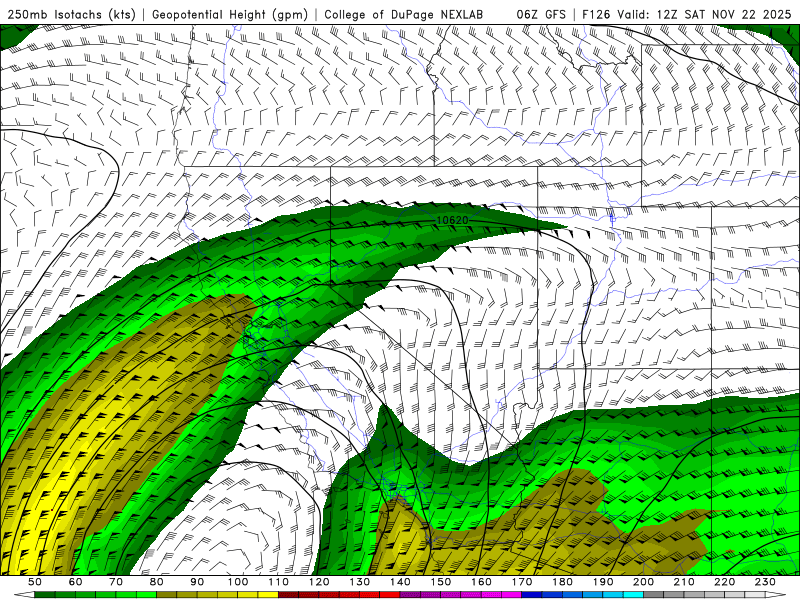The width and height of the screenshot is (800, 600).
Task: Click the 50 label on the color scale
Action: (x=35, y=582)
